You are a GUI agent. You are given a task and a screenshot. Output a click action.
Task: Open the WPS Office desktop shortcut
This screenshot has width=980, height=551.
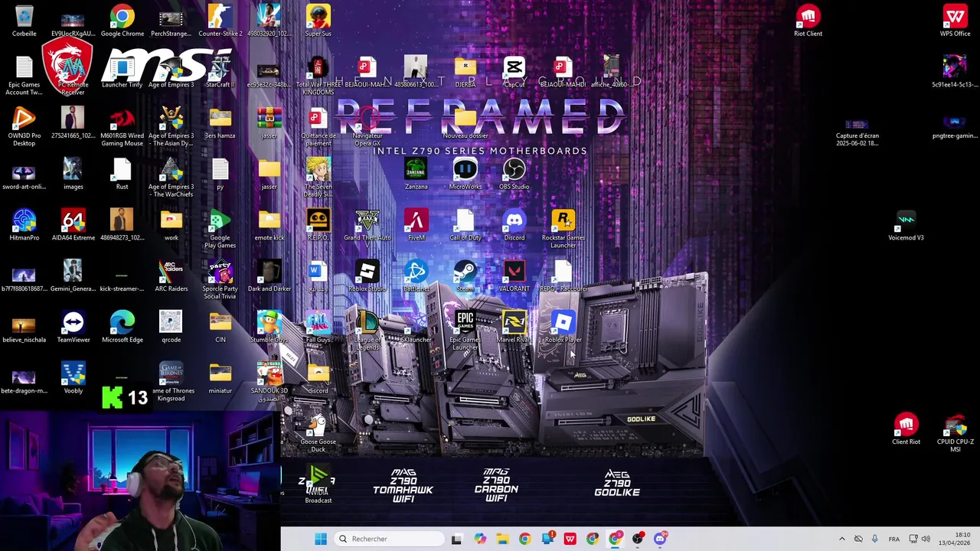click(955, 21)
